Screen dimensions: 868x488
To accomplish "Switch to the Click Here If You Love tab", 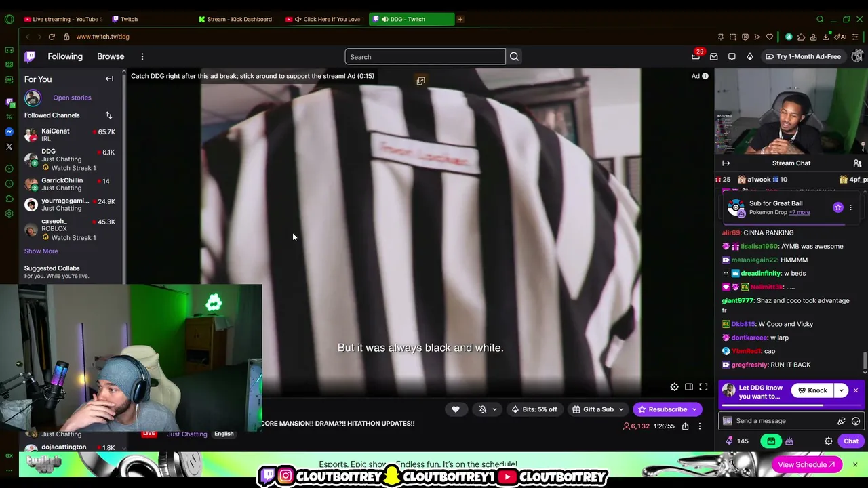I will click(325, 19).
